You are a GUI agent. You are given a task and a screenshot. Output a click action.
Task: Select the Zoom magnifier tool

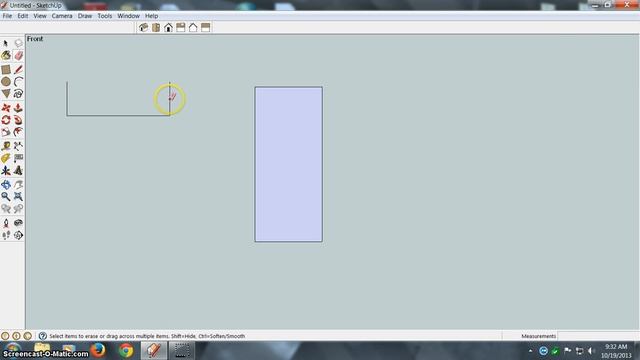(x=6, y=197)
